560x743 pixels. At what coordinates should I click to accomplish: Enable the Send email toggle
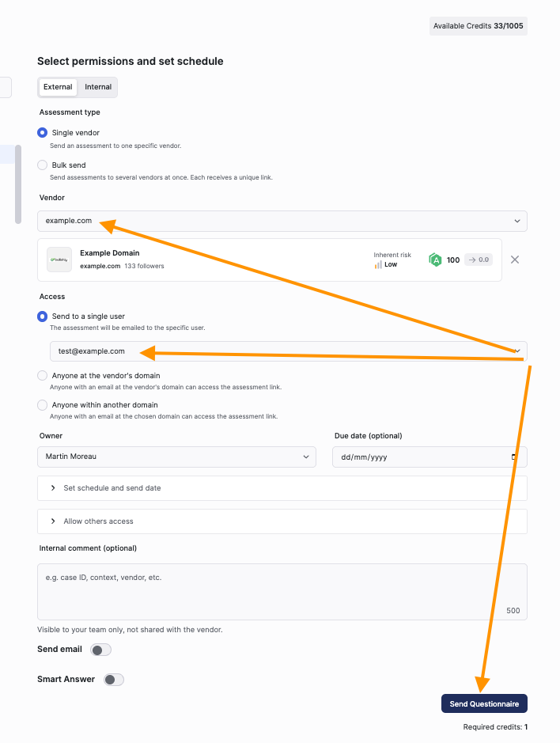(101, 650)
